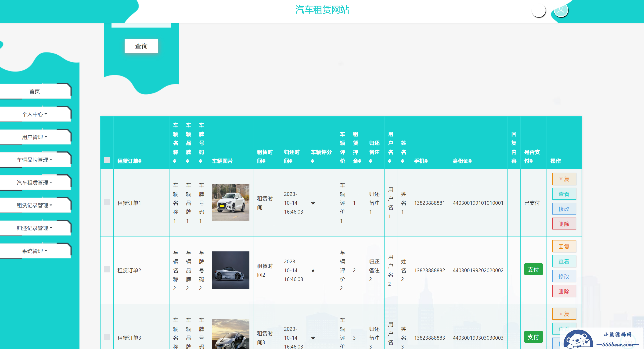Sort by 手机 column arrows

tap(426, 161)
